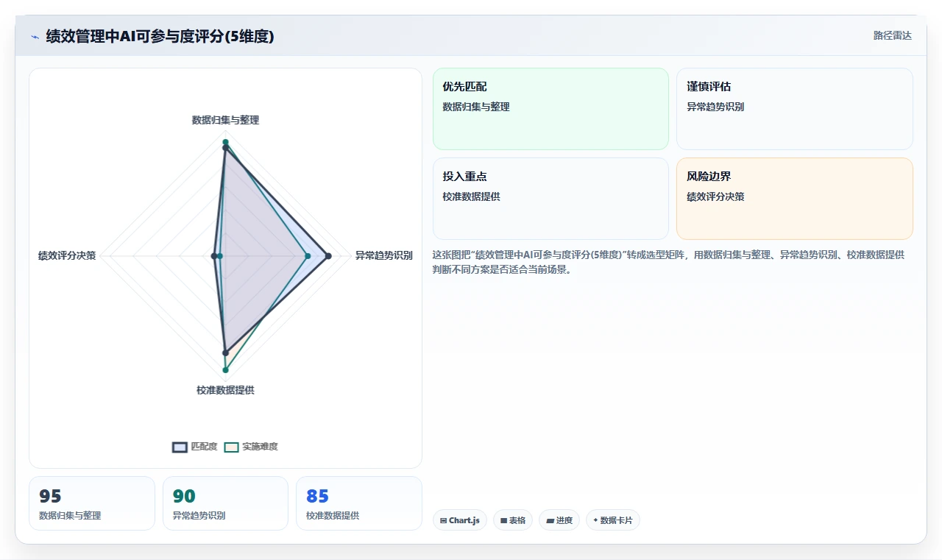Open the 谨慎评估 card
The height and width of the screenshot is (560, 942).
[795, 109]
